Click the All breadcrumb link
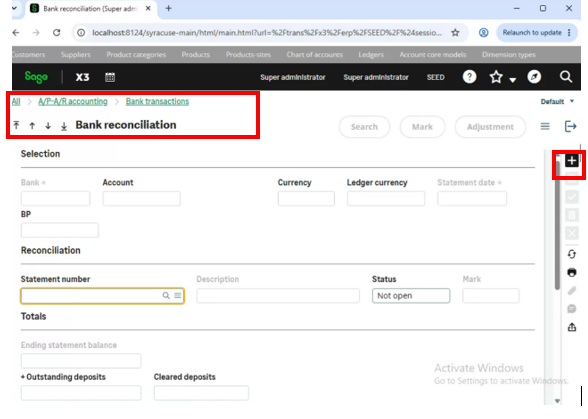The width and height of the screenshot is (588, 419). pyautogui.click(x=16, y=101)
